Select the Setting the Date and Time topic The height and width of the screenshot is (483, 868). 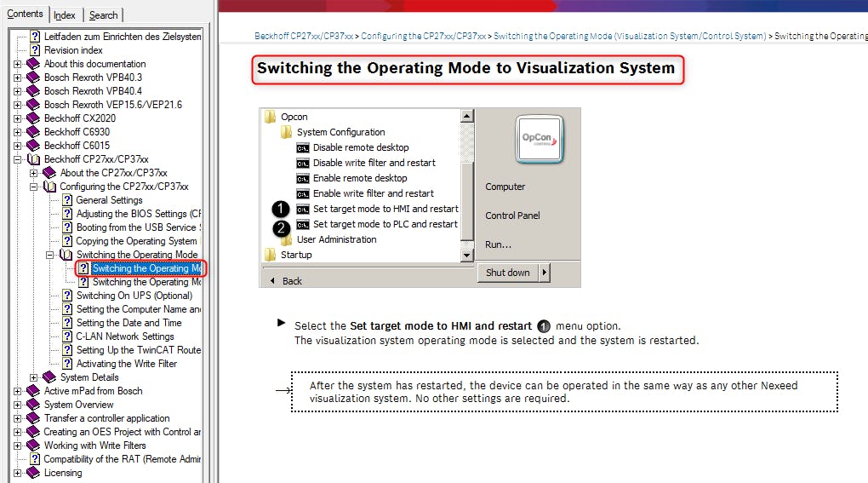pyautogui.click(x=128, y=323)
